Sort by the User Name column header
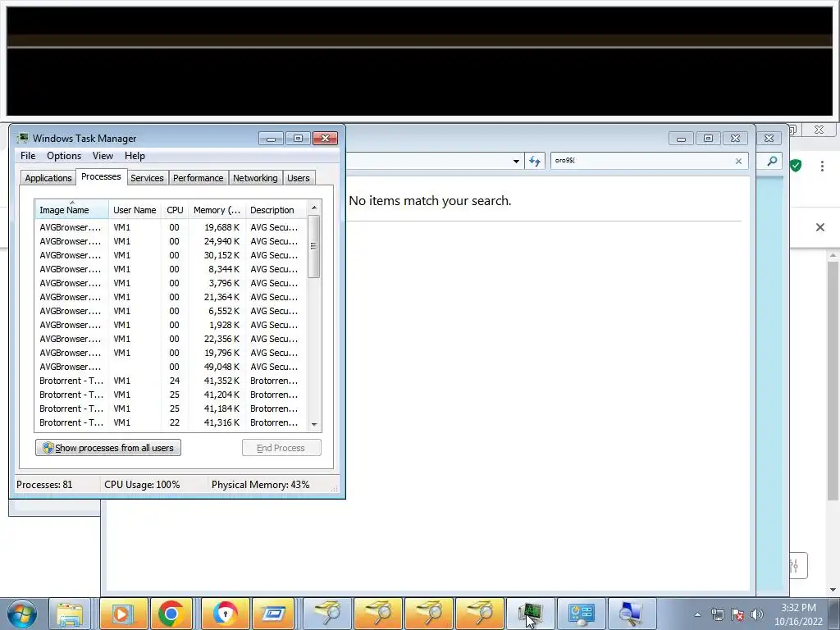 [135, 210]
